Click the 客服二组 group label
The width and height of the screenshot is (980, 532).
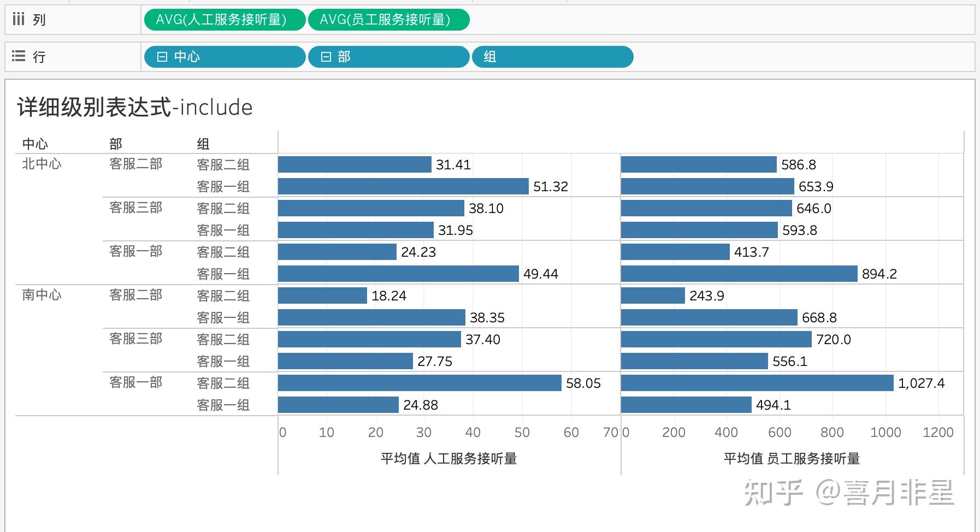pyautogui.click(x=223, y=164)
